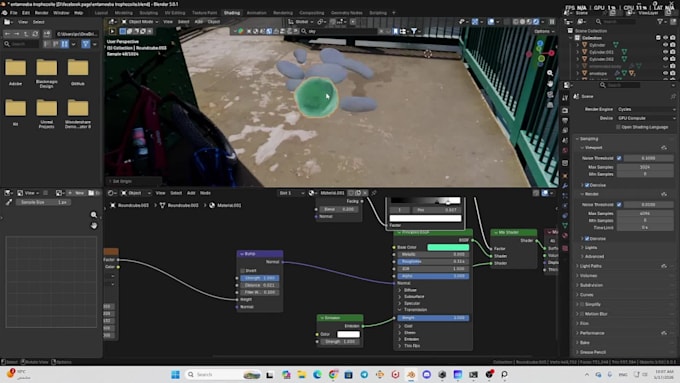Click the viewport pan hand gizmo

[x=550, y=83]
